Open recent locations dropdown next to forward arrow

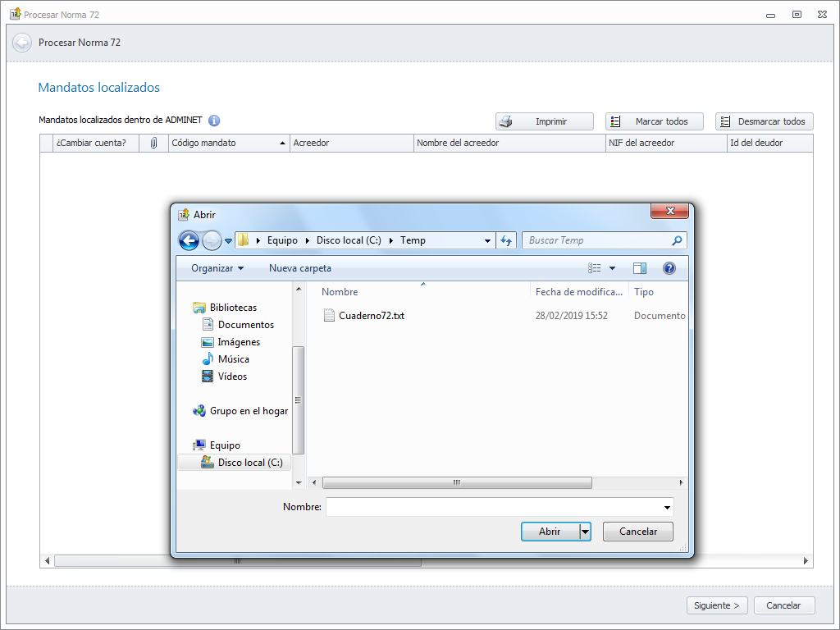[228, 241]
